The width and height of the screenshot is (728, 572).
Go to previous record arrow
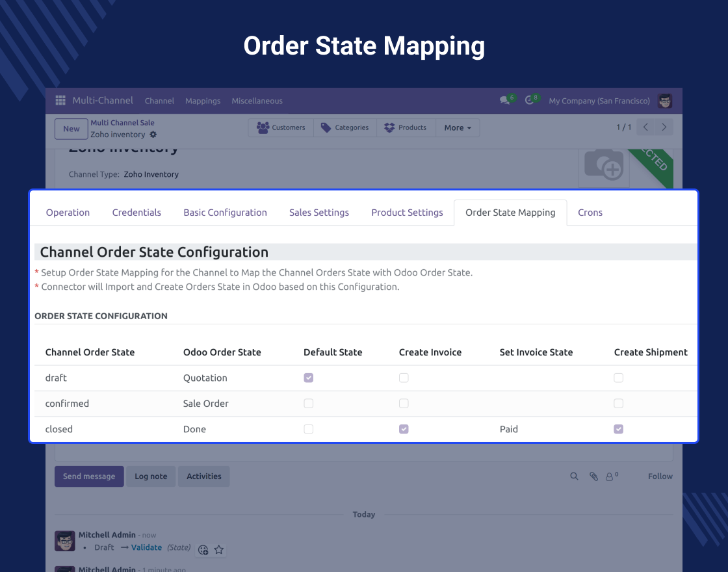645,127
